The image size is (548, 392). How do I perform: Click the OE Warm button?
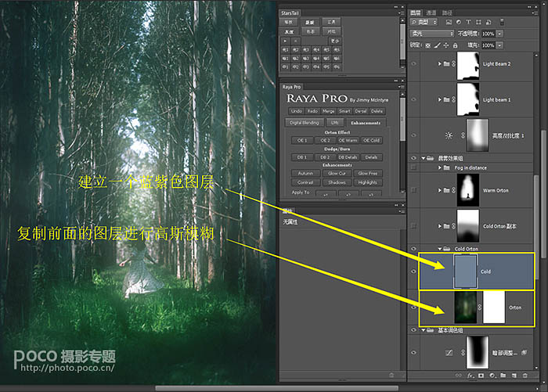(x=348, y=140)
